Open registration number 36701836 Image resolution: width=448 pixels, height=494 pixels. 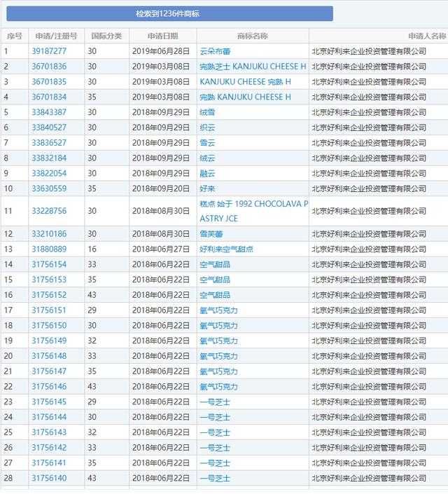coord(49,67)
